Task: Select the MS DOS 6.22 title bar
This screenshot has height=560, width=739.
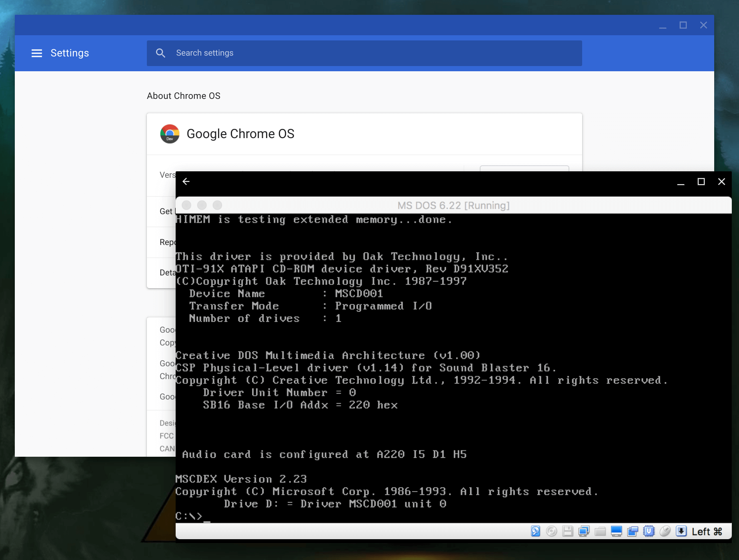Action: click(453, 205)
